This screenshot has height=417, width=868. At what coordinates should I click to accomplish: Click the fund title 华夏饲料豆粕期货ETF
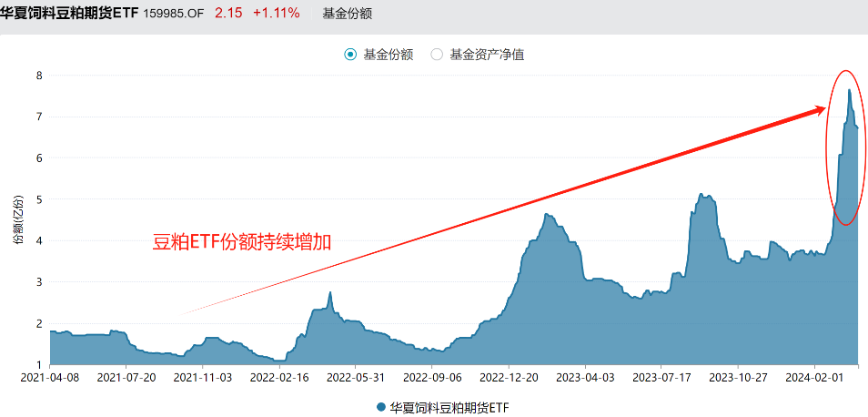tap(69, 14)
